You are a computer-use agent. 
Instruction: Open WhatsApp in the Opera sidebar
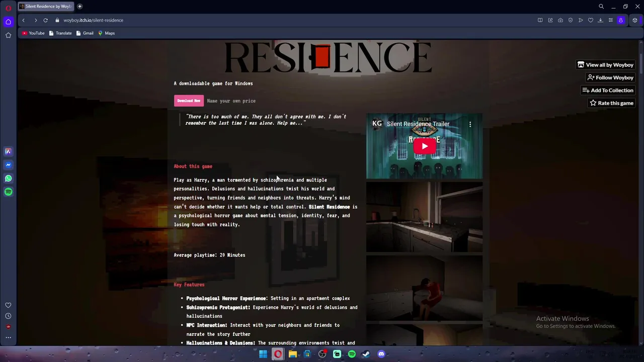click(x=8, y=178)
